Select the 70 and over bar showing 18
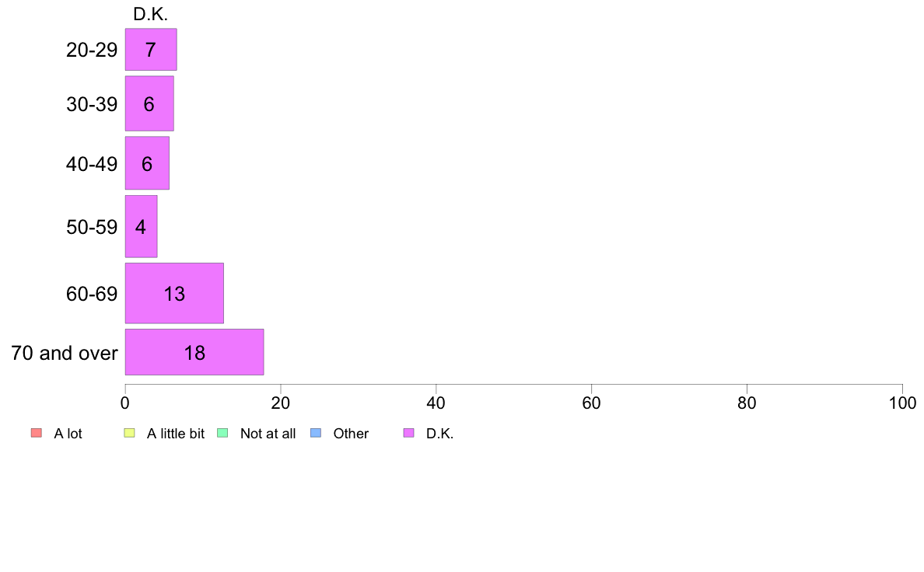The image size is (924, 572). (194, 352)
